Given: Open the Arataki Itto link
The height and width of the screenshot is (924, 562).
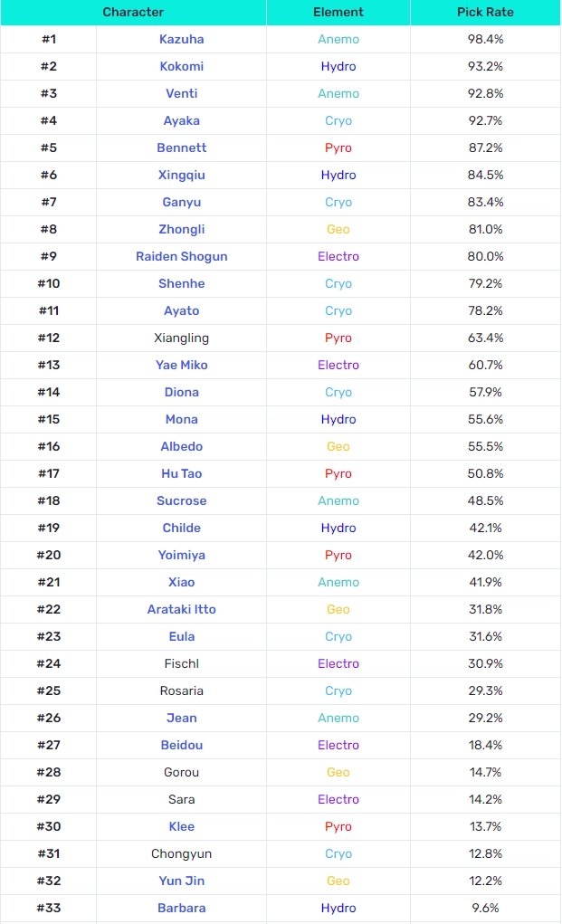Looking at the screenshot, I should (x=181, y=609).
